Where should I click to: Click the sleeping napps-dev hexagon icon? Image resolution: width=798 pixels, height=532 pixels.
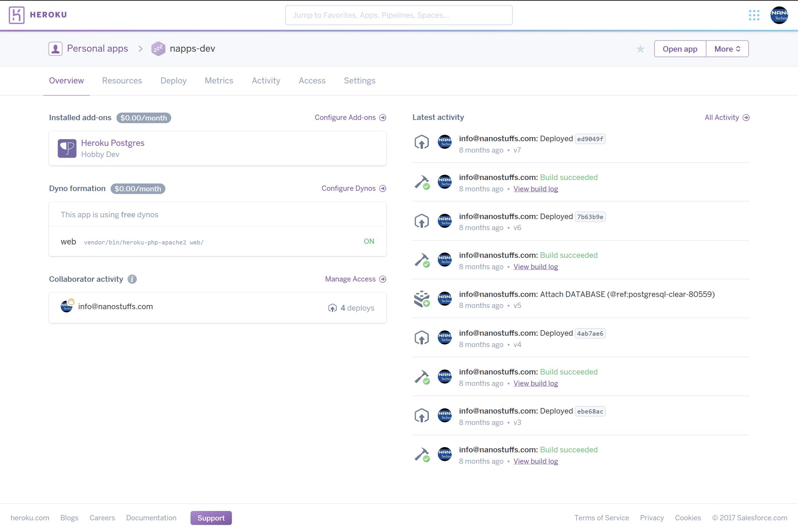tap(158, 49)
